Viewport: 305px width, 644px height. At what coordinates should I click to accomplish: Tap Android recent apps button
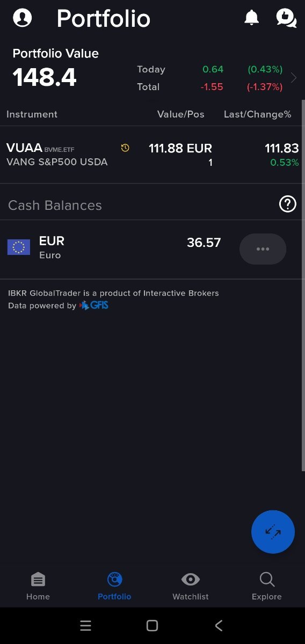85,626
